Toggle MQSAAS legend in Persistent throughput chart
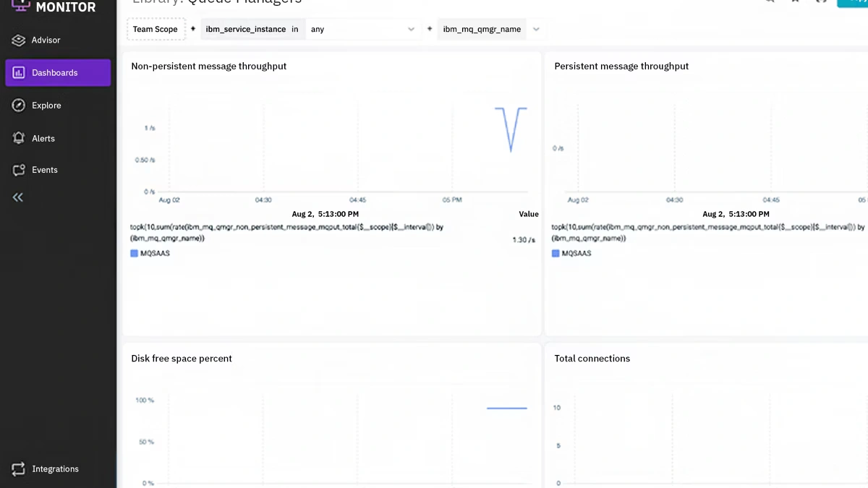This screenshot has width=868, height=488. click(x=556, y=254)
